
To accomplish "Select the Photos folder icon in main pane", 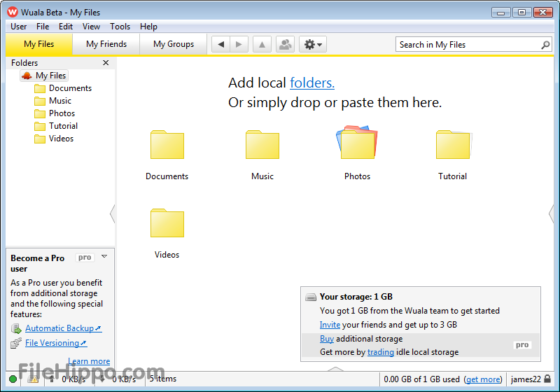I will [357, 142].
